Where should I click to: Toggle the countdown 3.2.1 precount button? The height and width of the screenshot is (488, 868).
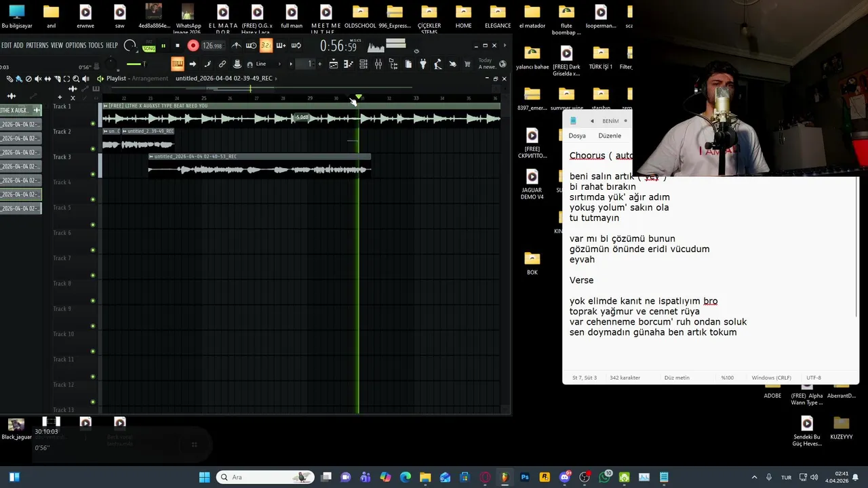(x=266, y=45)
